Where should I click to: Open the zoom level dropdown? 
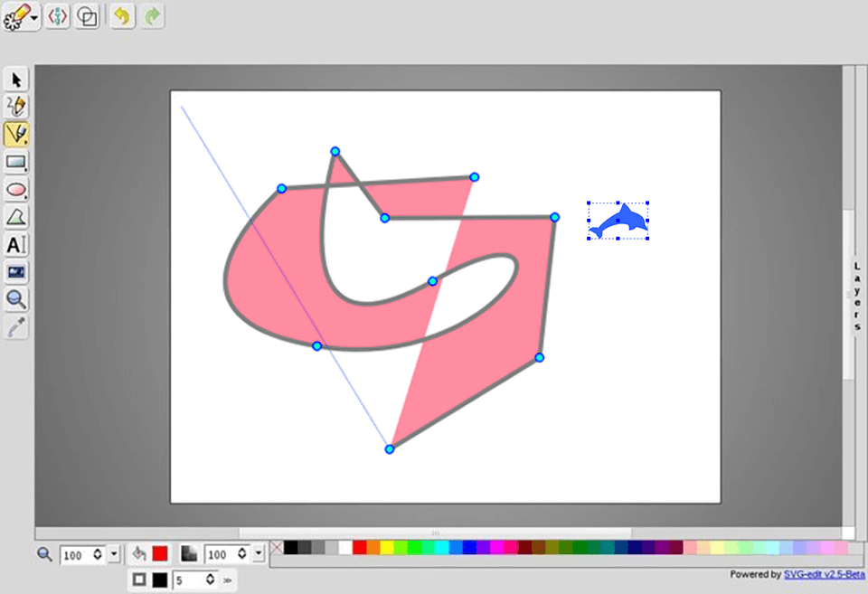112,554
